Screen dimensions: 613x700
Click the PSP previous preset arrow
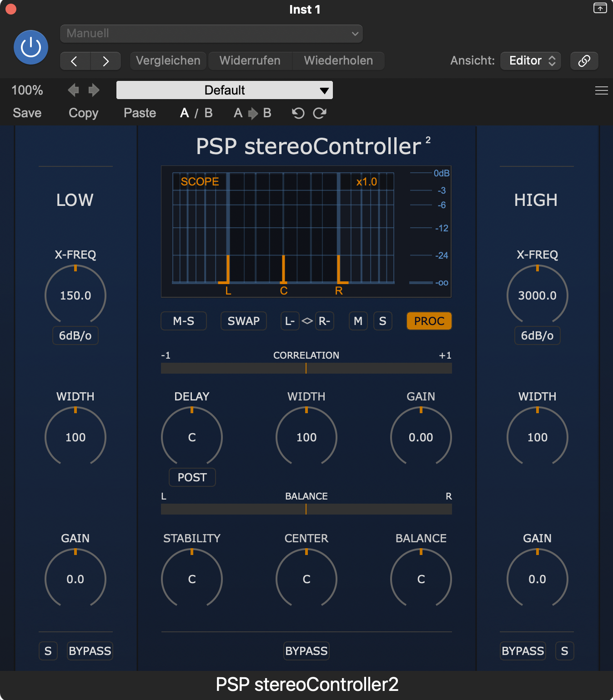pyautogui.click(x=73, y=90)
